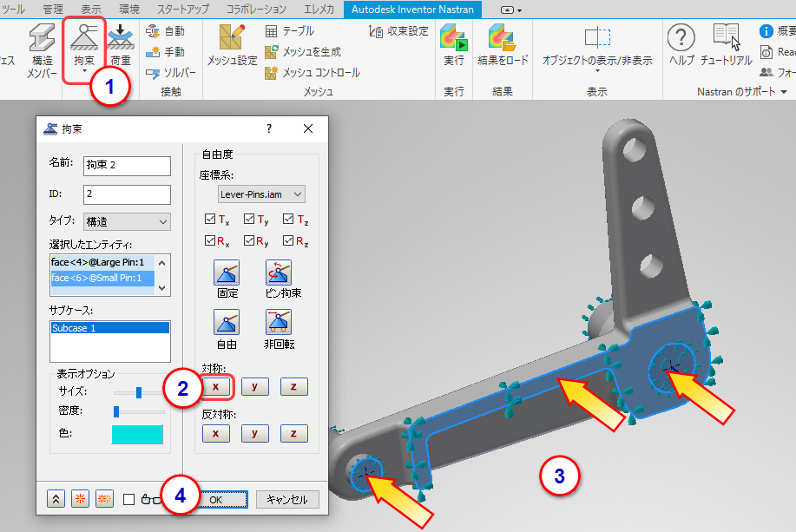Expand the 拘束 ribbon button dropdown arrow
The image size is (796, 532).
83,72
